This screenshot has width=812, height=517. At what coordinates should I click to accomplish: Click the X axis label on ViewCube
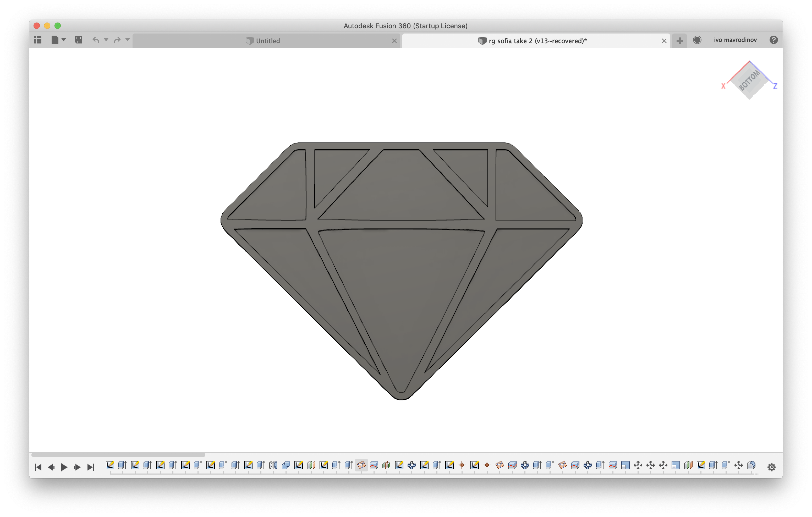click(x=723, y=86)
